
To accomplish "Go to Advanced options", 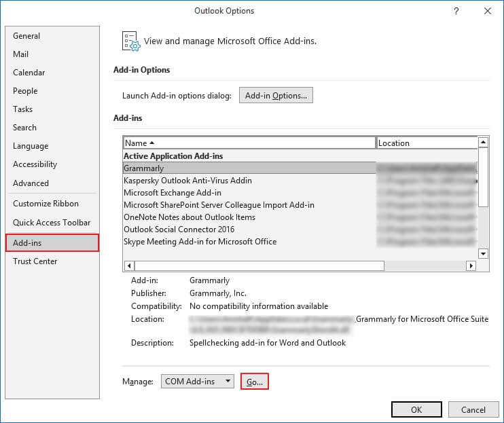I will click(x=52, y=183).
